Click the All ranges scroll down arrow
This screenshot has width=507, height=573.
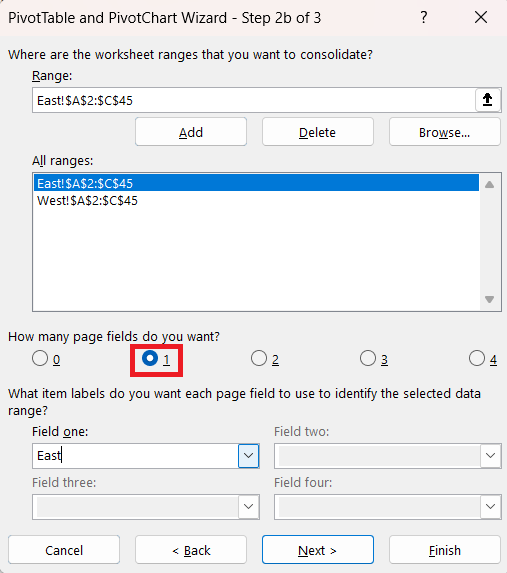[489, 300]
